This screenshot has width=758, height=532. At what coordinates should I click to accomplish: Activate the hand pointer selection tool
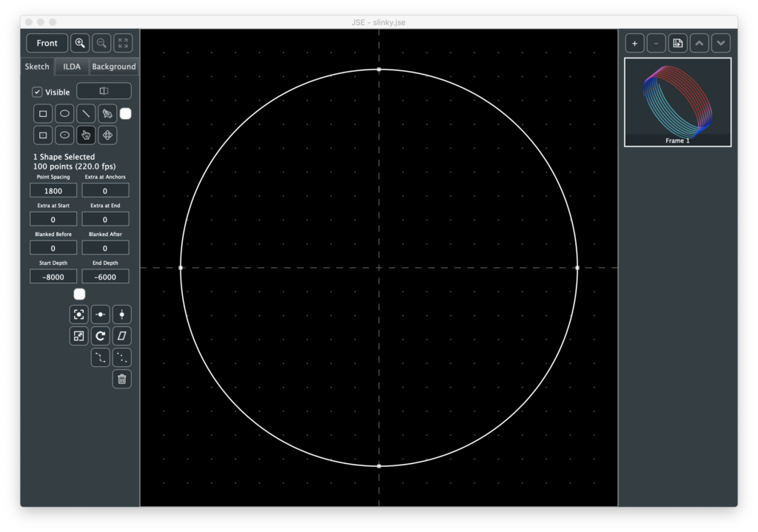[x=86, y=135]
